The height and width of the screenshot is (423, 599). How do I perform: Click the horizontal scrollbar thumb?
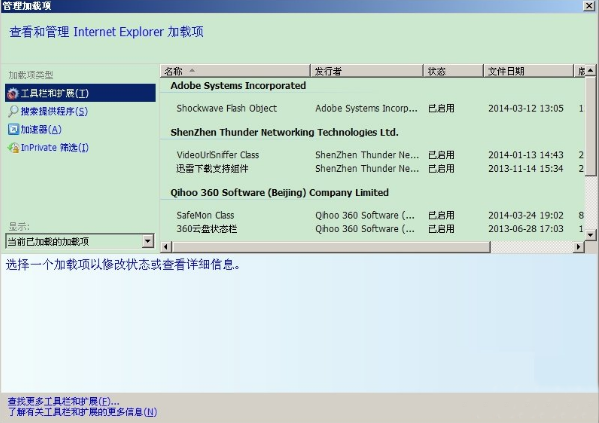tap(330, 247)
